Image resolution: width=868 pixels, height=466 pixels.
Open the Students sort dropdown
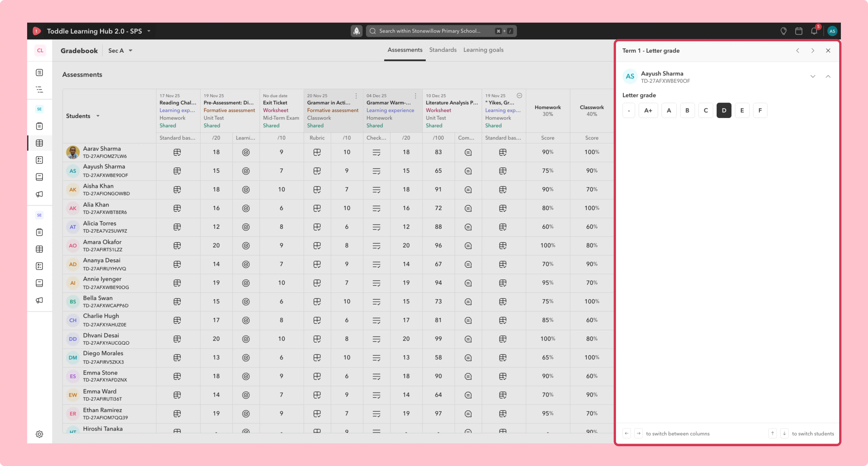coord(98,116)
